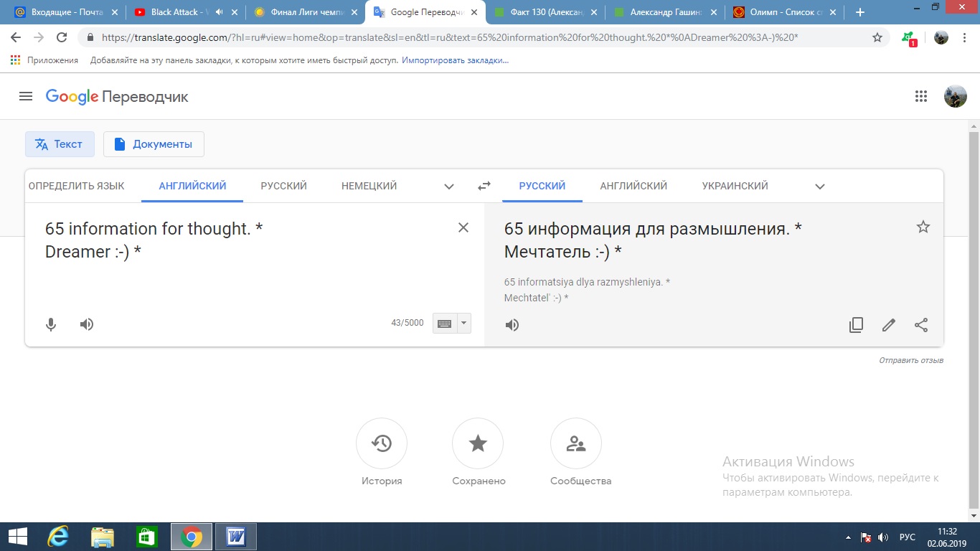Open the Chrome profile avatar

point(941,37)
